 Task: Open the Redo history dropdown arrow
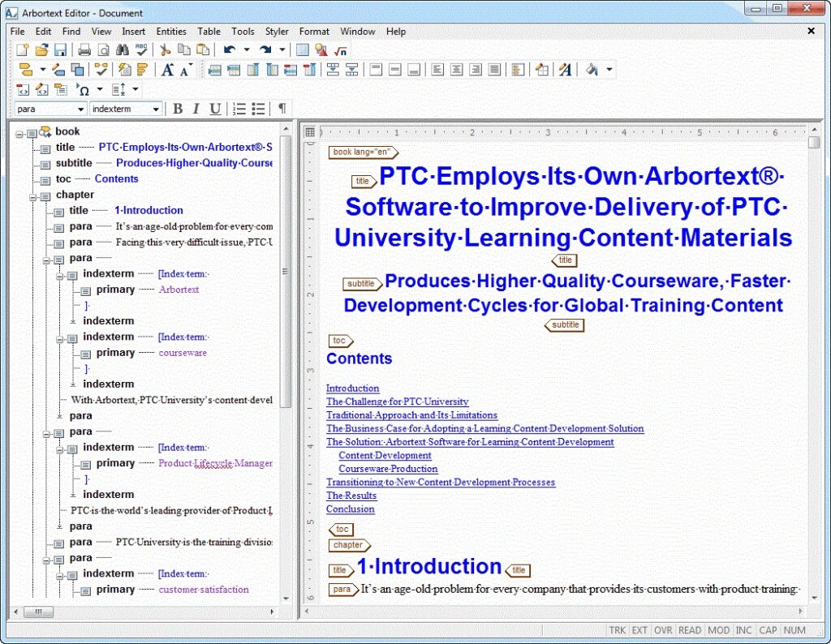[x=282, y=50]
